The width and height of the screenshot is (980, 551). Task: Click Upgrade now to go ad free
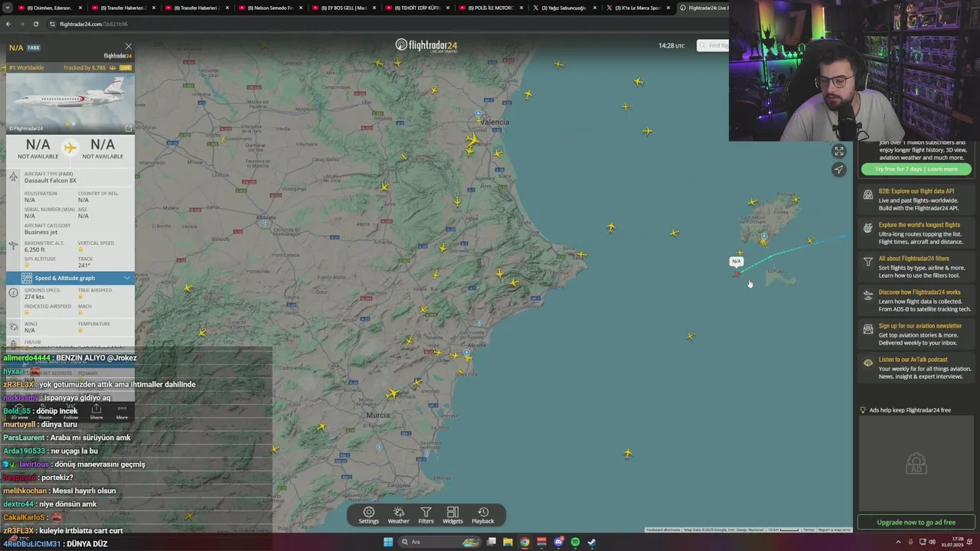[916, 522]
